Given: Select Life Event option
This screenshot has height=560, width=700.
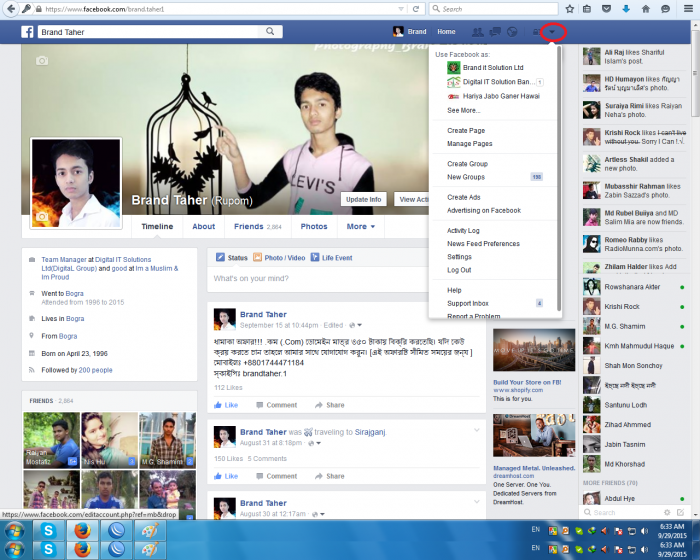Looking at the screenshot, I should pyautogui.click(x=332, y=258).
